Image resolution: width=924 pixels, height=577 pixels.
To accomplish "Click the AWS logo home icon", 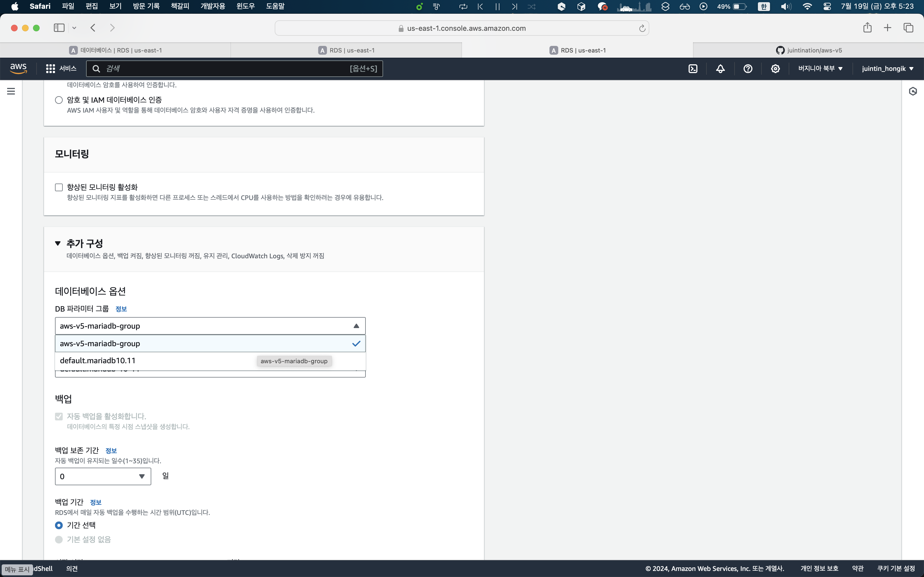I will pos(18,69).
